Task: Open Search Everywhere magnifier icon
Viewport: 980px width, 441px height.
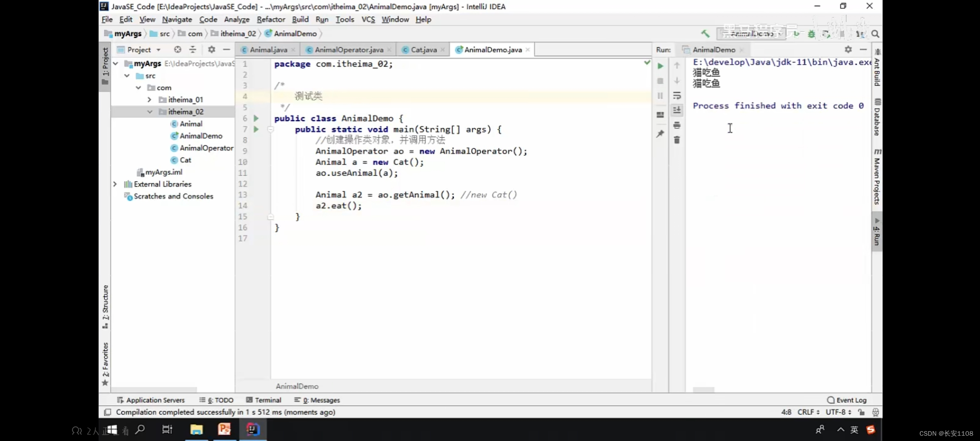Action: coord(875,34)
